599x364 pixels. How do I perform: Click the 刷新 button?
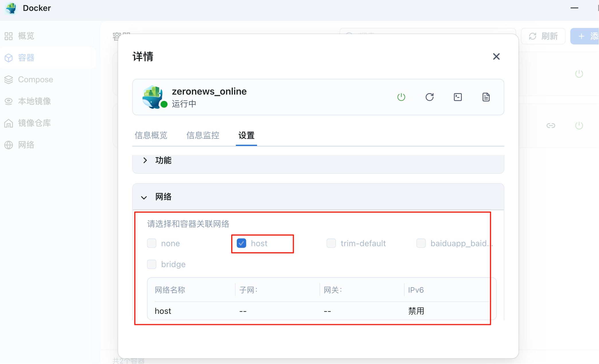543,36
